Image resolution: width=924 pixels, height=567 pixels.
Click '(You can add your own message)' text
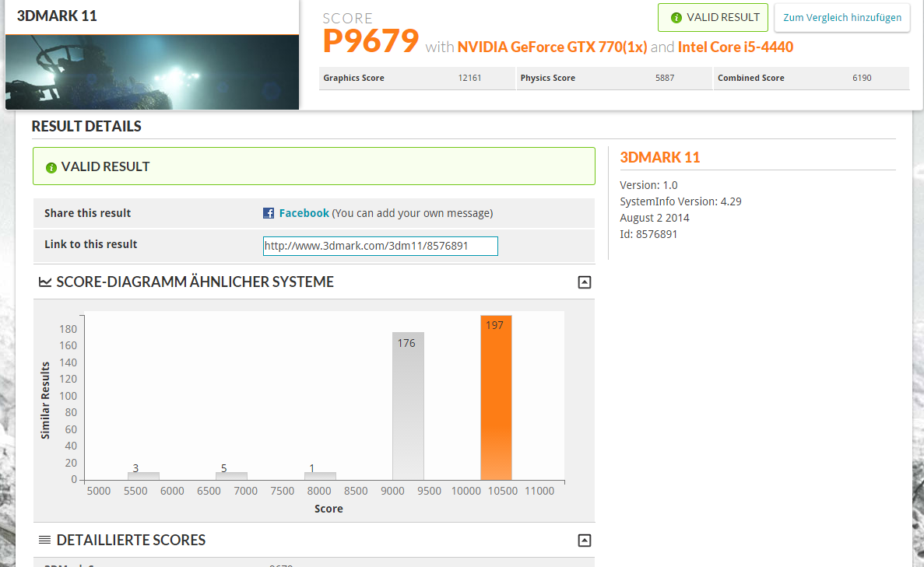[413, 213]
